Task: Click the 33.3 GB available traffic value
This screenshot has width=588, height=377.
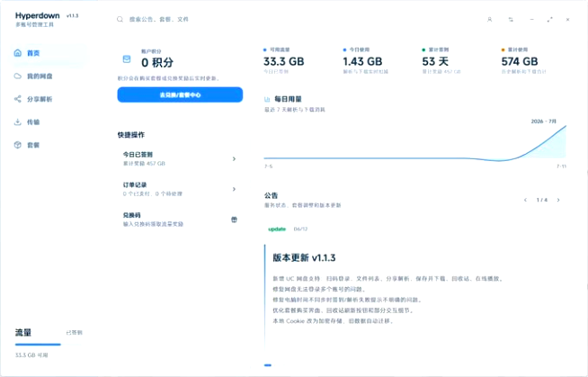Action: [284, 61]
